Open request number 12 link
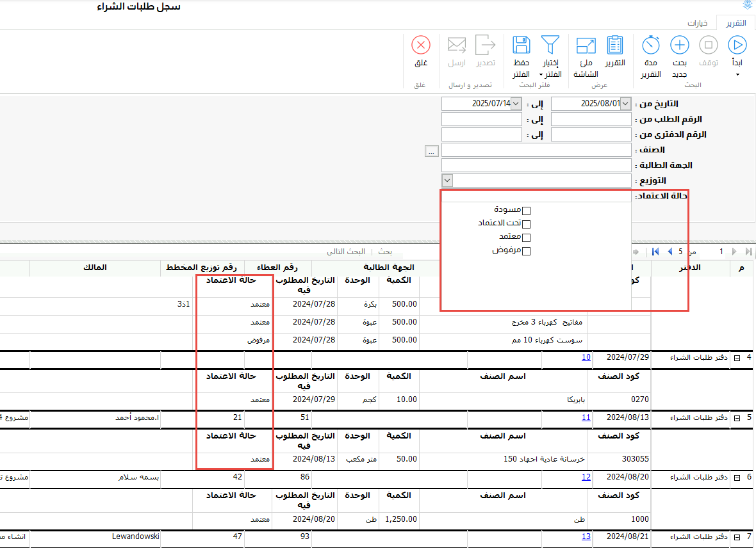 pos(586,477)
